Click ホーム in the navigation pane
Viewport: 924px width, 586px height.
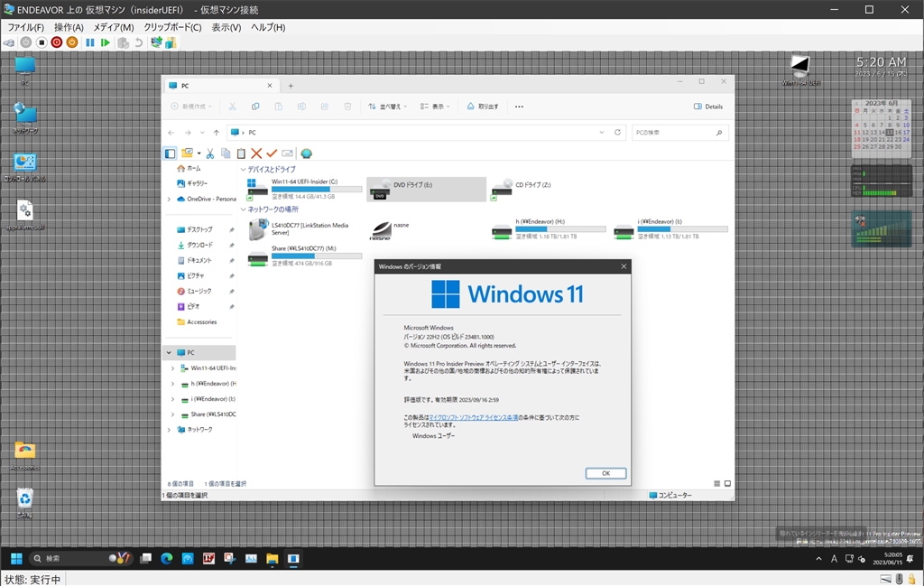[194, 169]
